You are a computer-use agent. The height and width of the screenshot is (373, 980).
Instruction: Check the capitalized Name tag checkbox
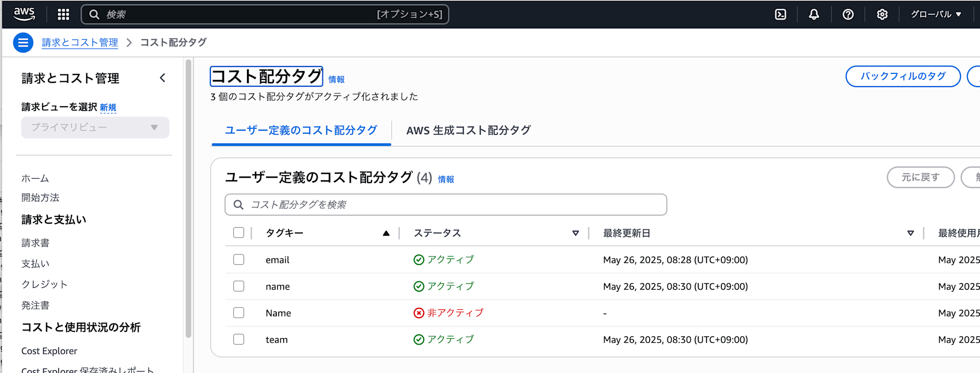coord(239,312)
